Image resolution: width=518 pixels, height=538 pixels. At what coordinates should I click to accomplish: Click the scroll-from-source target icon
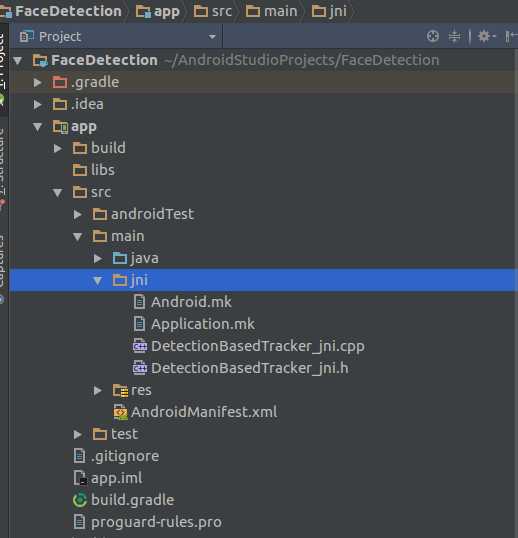coord(433,36)
